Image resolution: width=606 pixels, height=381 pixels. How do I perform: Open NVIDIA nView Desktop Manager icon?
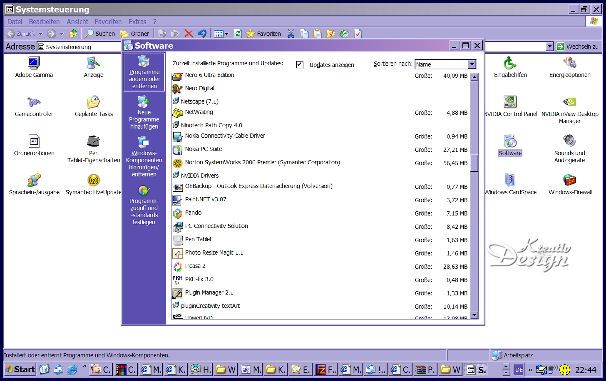click(x=570, y=110)
